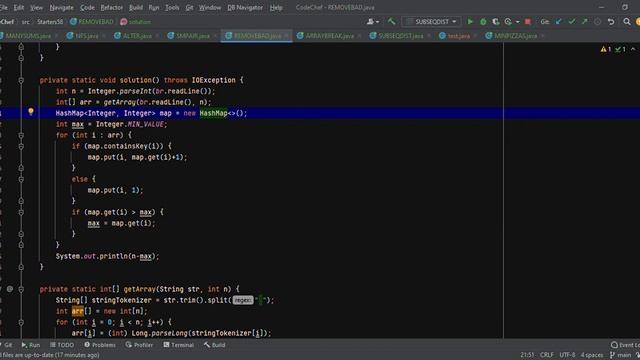Switch to the ARRAYBREAK.java tab
Image resolution: width=640 pixels, height=360 pixels.
329,36
